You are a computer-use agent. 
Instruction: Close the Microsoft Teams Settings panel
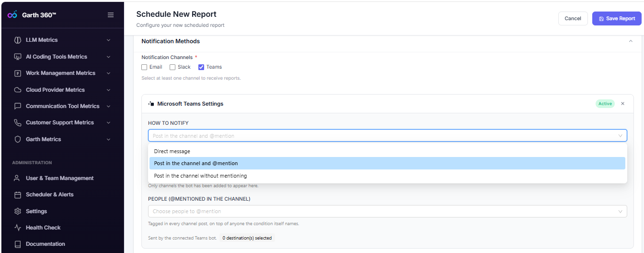point(623,104)
